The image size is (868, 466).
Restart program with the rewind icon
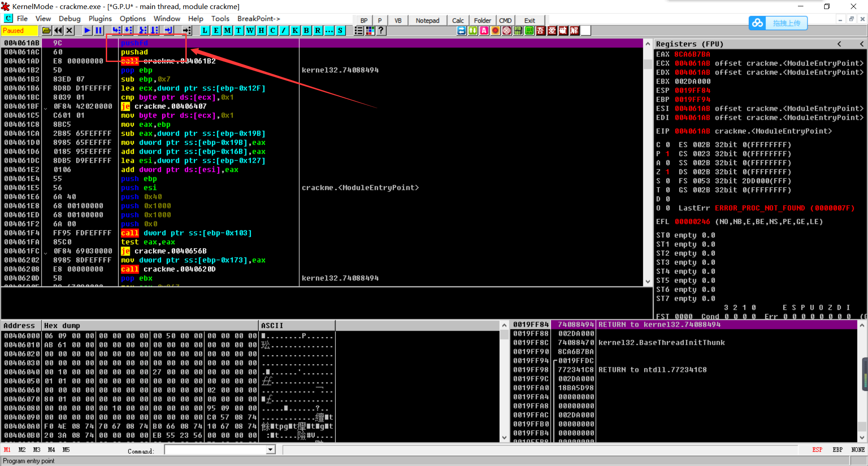click(x=58, y=30)
